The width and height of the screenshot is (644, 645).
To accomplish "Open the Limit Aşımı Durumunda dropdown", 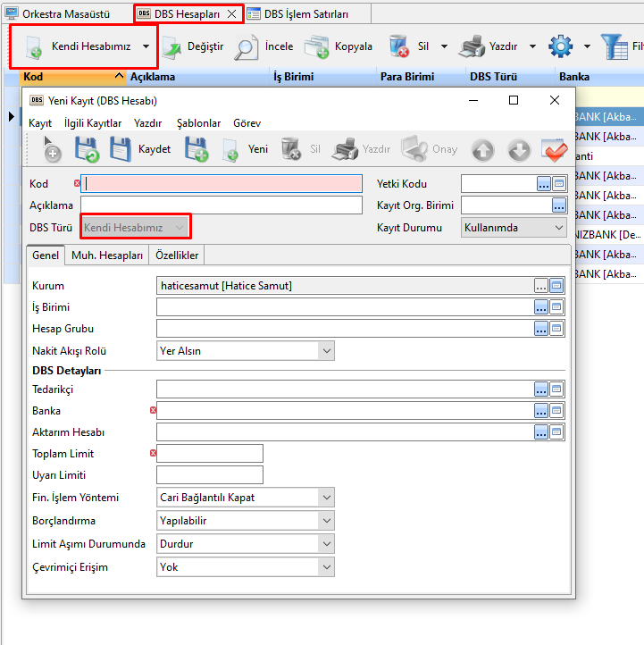I will [245, 544].
